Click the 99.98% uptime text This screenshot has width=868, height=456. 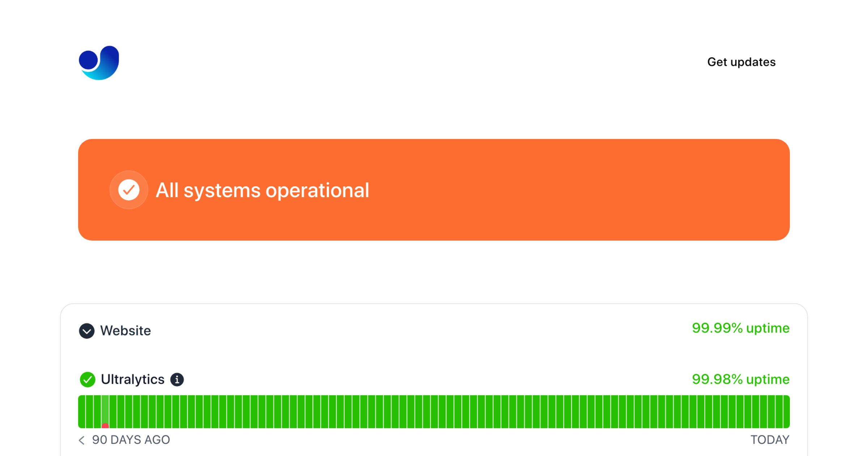[x=740, y=379]
